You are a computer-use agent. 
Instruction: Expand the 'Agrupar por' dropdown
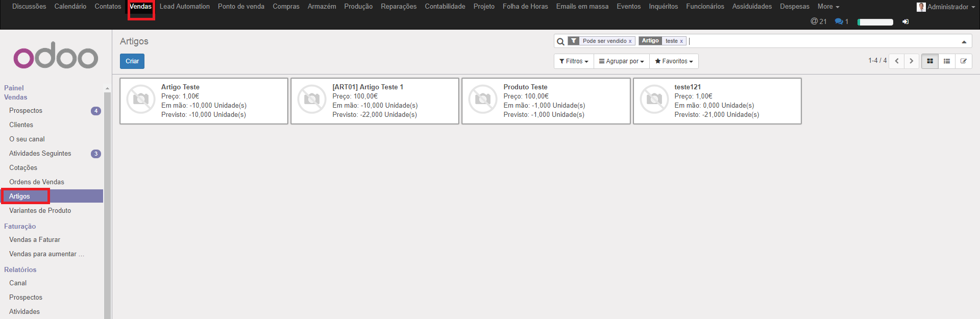[621, 61]
